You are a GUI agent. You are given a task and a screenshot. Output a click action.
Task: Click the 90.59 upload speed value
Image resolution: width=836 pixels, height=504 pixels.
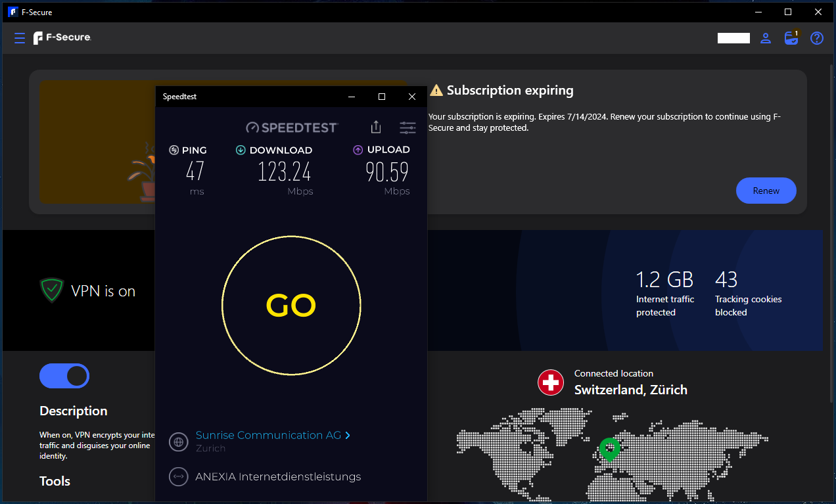387,172
